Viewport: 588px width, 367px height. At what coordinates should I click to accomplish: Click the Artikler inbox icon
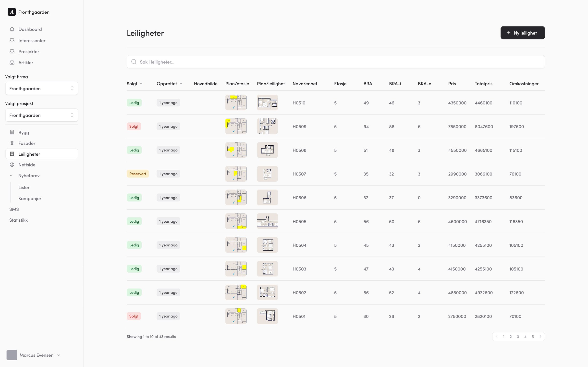12,63
